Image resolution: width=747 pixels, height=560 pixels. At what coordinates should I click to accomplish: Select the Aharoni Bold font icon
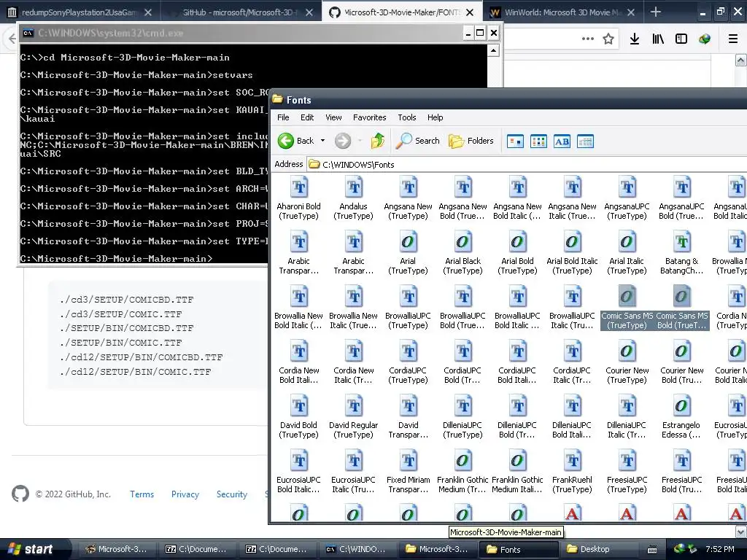(x=298, y=198)
